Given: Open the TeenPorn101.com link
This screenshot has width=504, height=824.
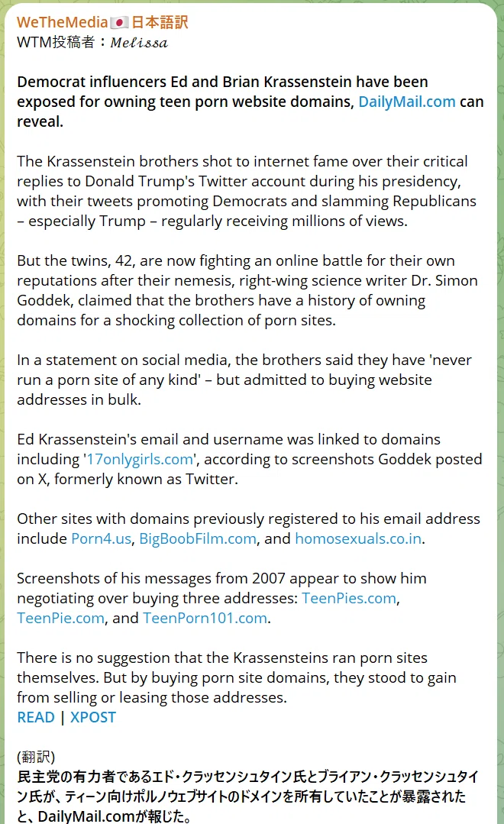Looking at the screenshot, I should tap(205, 618).
